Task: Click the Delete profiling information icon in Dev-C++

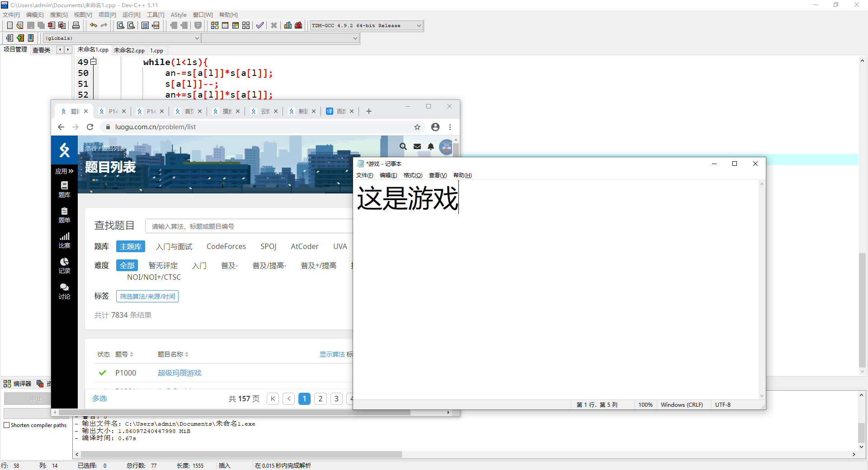Action: coord(298,25)
